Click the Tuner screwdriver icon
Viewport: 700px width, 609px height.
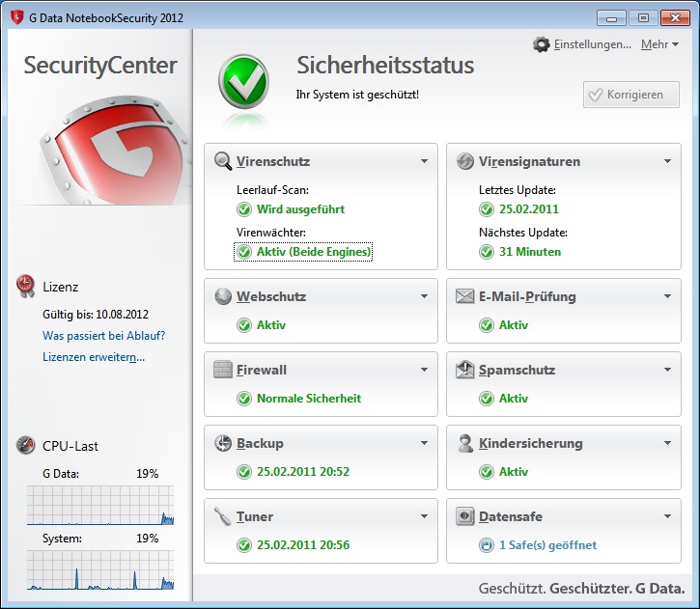pyautogui.click(x=222, y=516)
